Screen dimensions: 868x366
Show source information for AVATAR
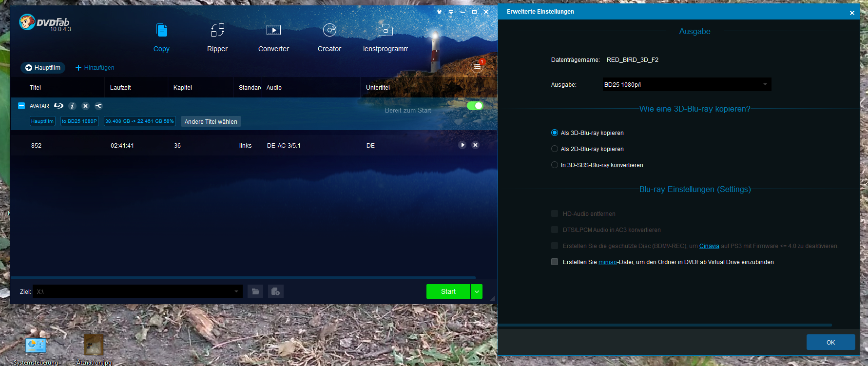(x=72, y=106)
